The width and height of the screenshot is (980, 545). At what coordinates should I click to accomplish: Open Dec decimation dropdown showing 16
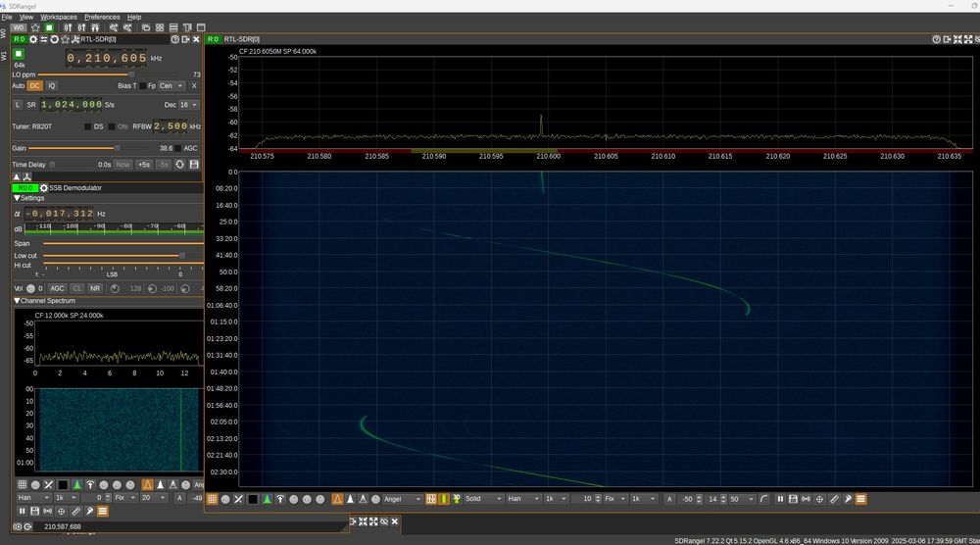(x=189, y=104)
